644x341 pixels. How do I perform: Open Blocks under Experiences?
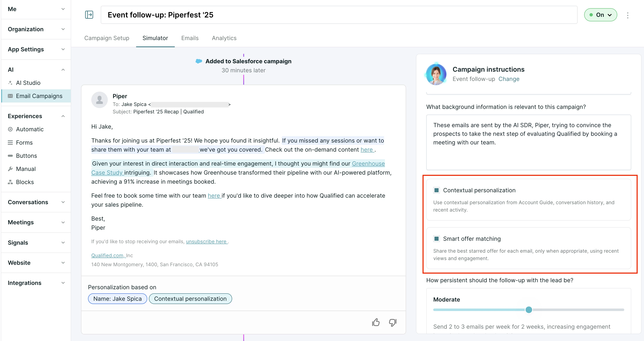pyautogui.click(x=25, y=182)
